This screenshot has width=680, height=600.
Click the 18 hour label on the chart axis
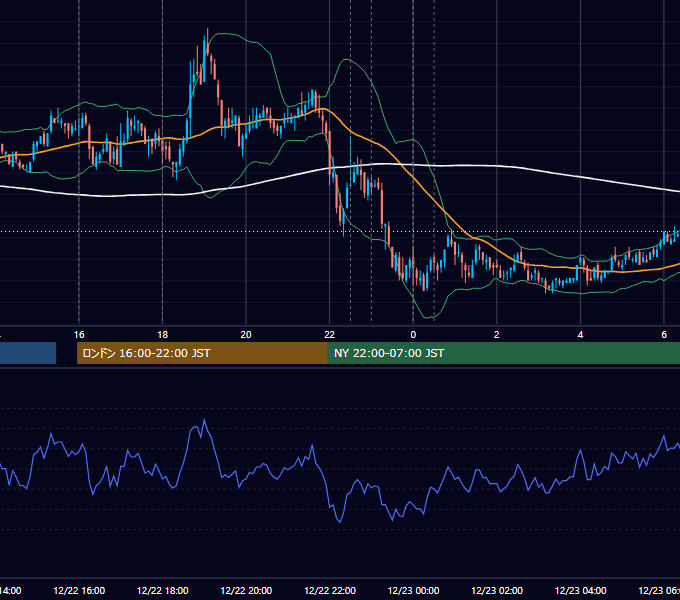163,335
